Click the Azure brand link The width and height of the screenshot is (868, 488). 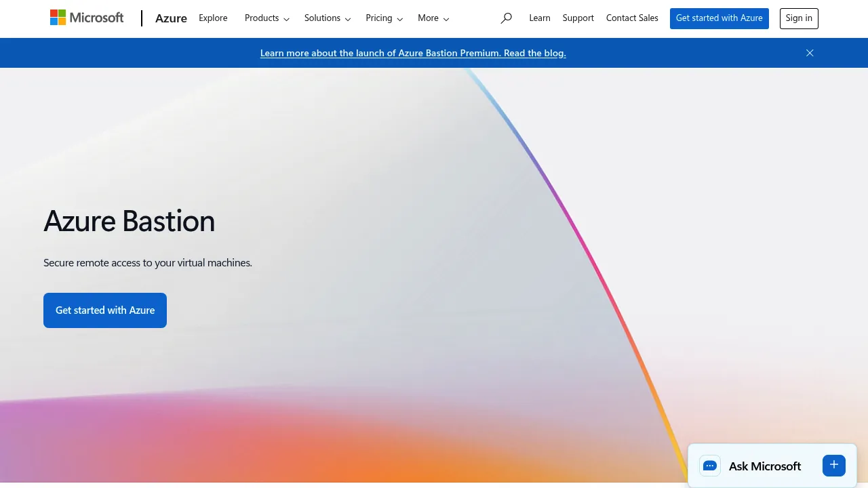pyautogui.click(x=171, y=18)
